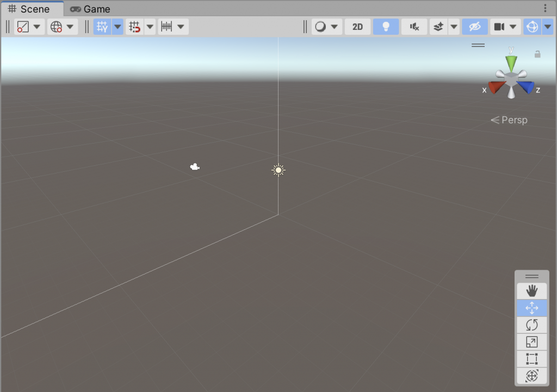Toggle hidden objects visibility eye icon

click(x=474, y=27)
